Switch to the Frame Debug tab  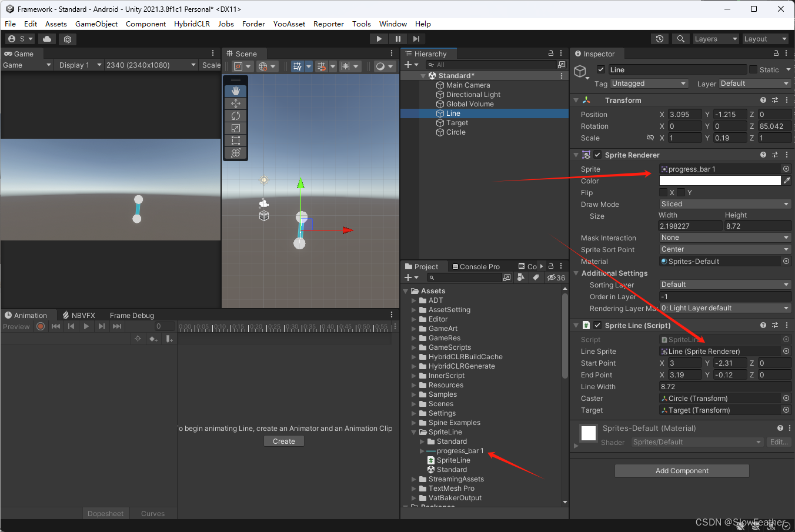132,315
